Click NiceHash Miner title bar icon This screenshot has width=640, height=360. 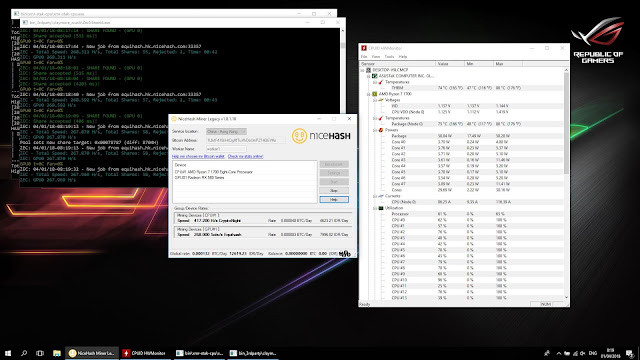tap(174, 119)
